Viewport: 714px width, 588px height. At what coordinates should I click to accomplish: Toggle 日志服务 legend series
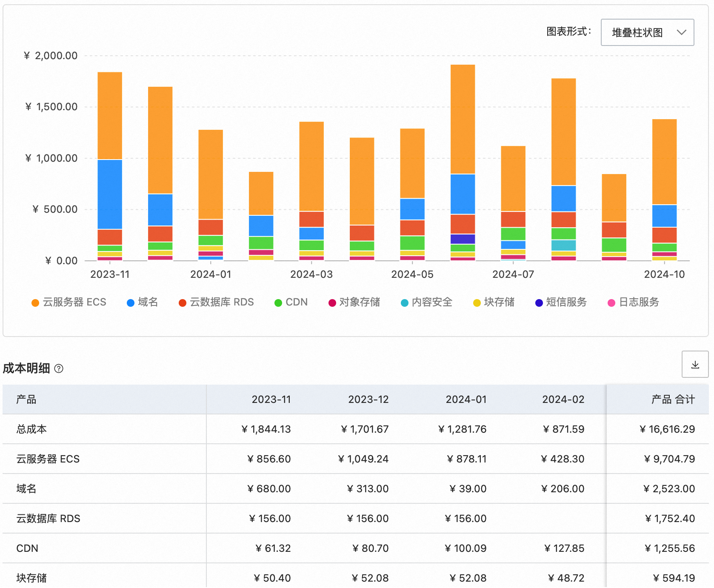[633, 302]
